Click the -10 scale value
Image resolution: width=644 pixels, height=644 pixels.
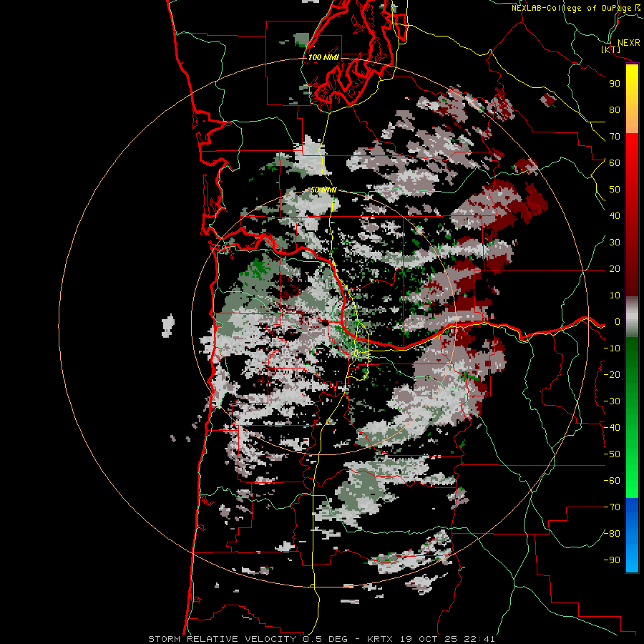tap(612, 348)
